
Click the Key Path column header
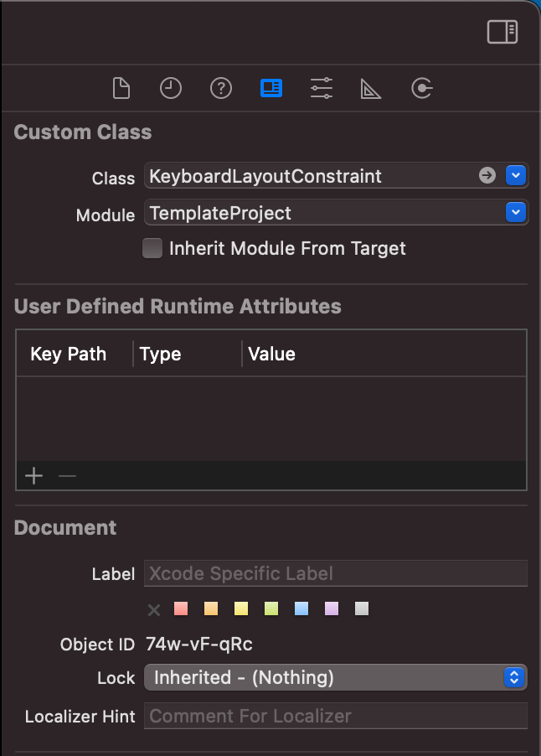[x=68, y=354]
